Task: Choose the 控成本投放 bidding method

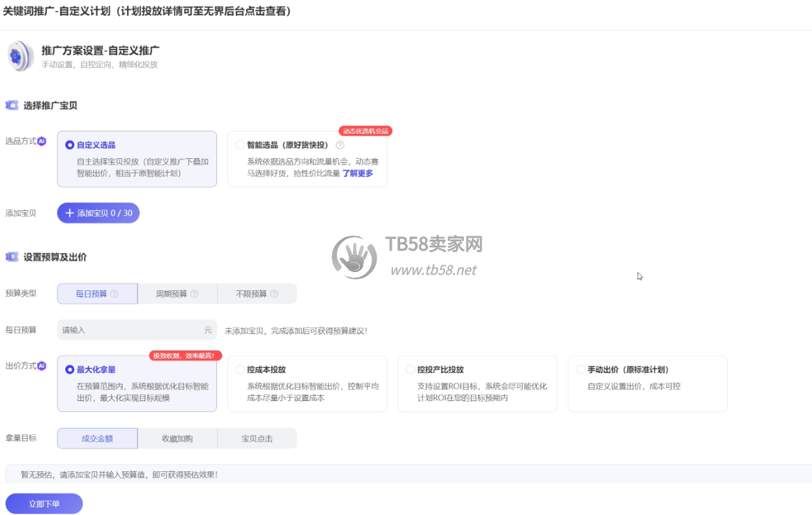Action: (x=240, y=370)
